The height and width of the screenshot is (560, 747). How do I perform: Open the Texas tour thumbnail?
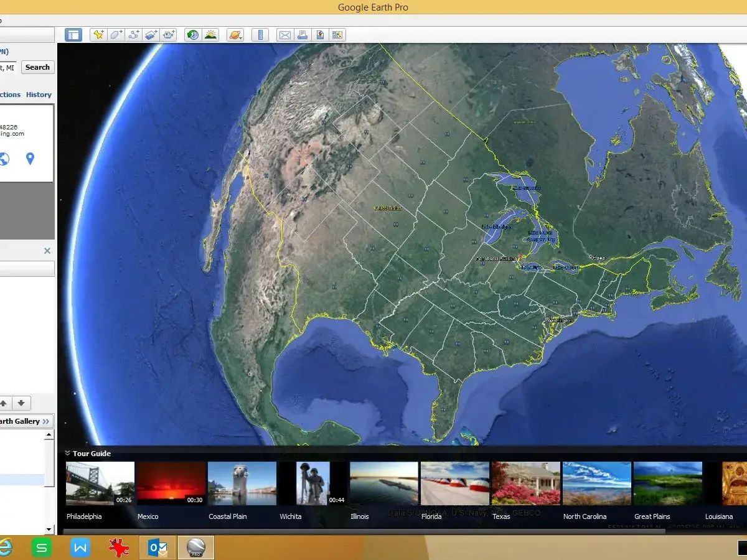point(526,483)
